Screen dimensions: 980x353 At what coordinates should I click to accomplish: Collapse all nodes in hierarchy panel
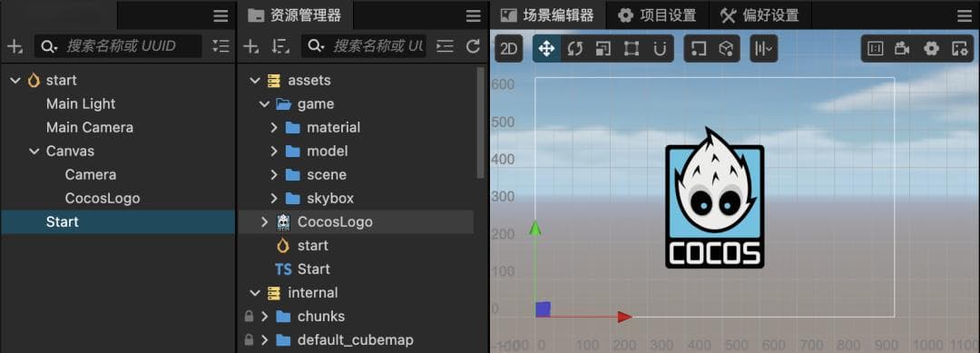pos(220,45)
